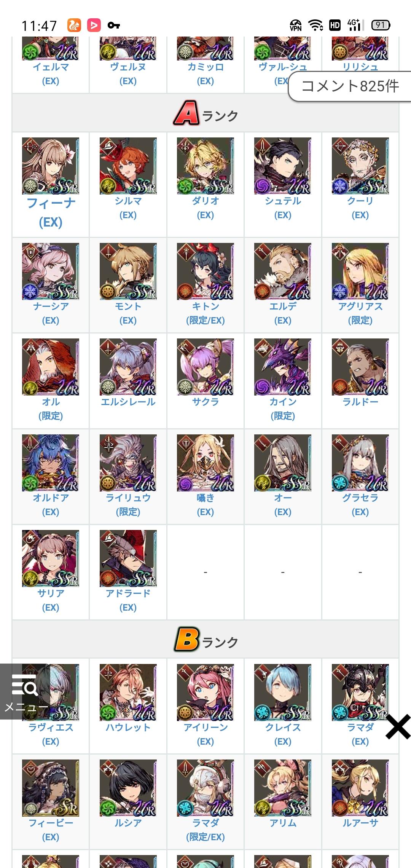Tap the キトン (限定/EX) character icon
The width and height of the screenshot is (411, 868).
tap(205, 271)
